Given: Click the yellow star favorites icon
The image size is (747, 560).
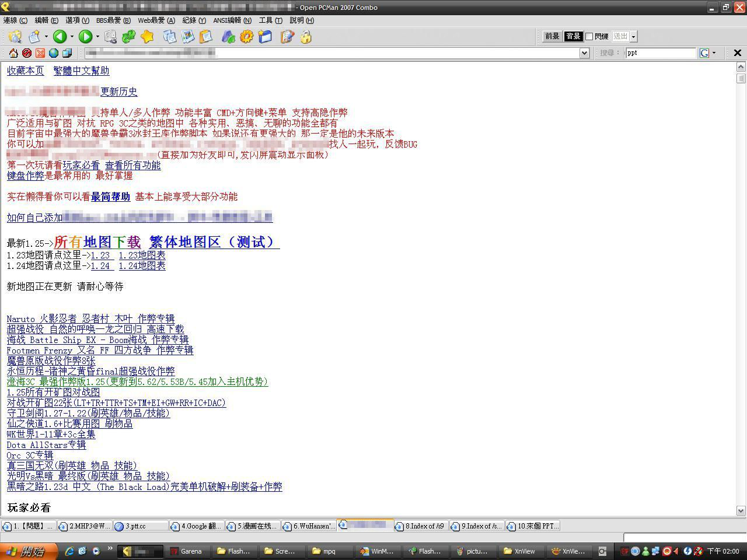Looking at the screenshot, I should click(147, 37).
